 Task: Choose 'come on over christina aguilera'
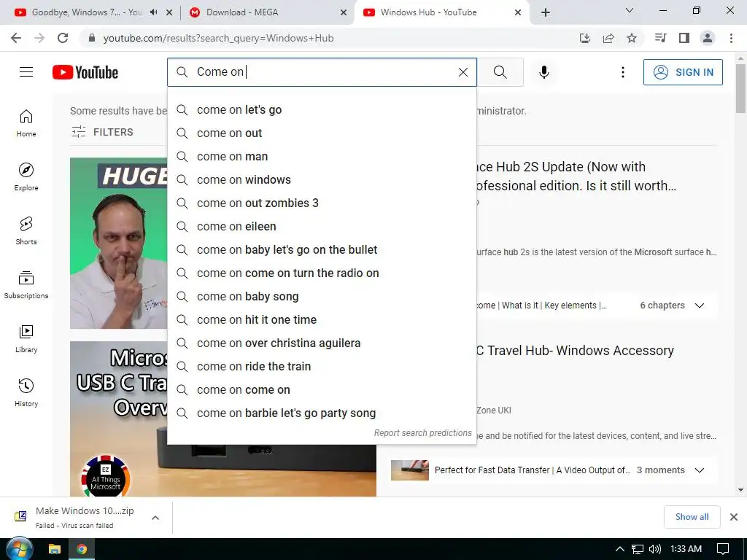[322, 343]
